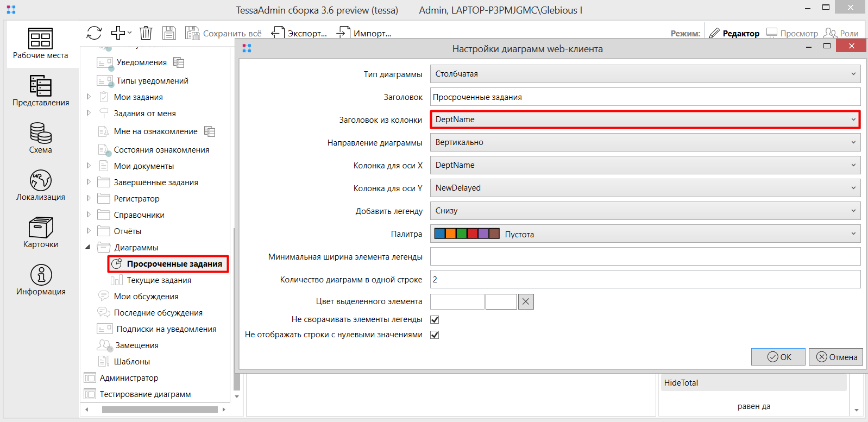This screenshot has height=422, width=868.
Task: Open the Информация section
Action: click(x=41, y=279)
